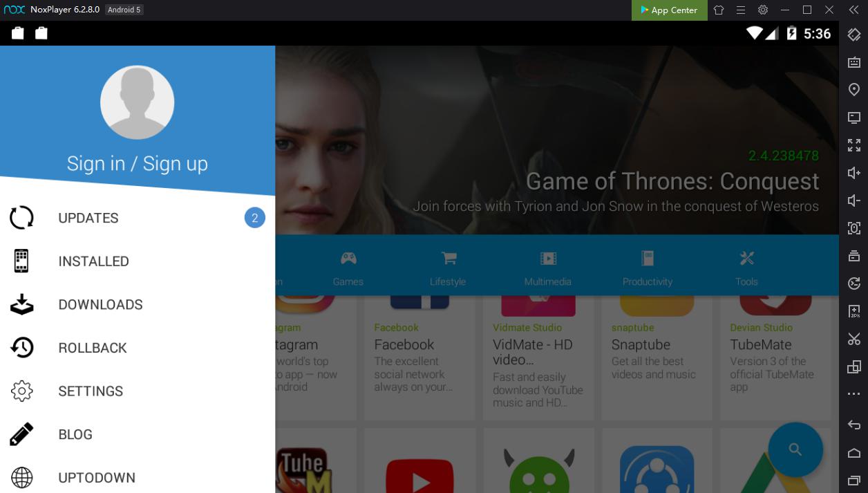Click the scissors icon in NoxPlayer sidebar

click(854, 339)
